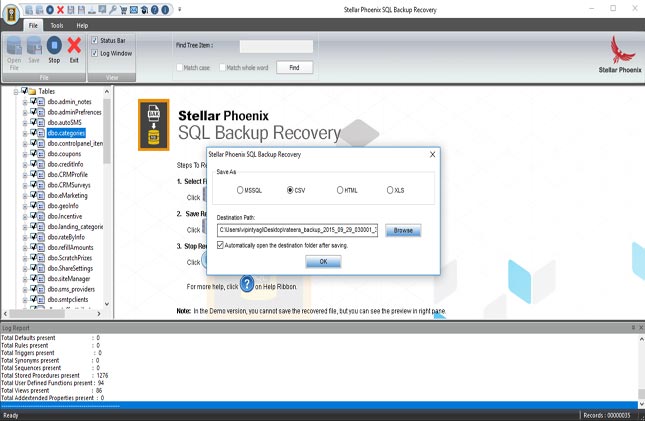Close the Log Report panel
645x421 pixels.
click(641, 328)
